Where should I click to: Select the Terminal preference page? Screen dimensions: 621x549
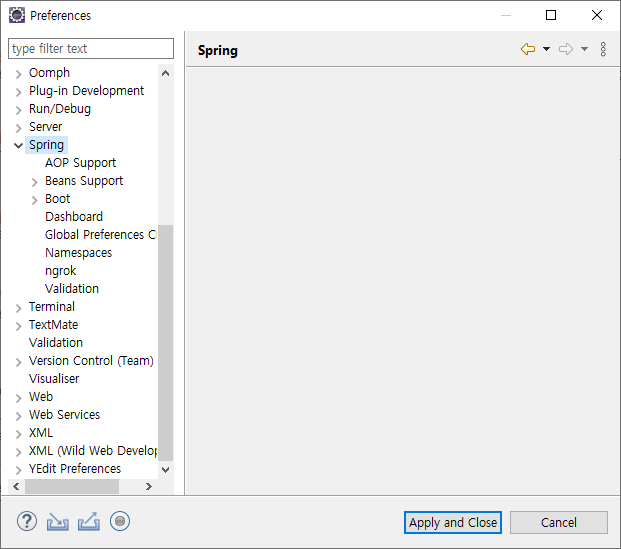51,307
